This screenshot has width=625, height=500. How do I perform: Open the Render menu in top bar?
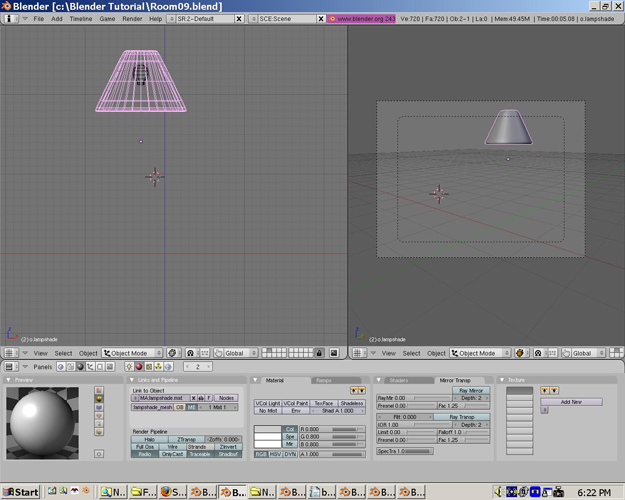click(x=131, y=18)
